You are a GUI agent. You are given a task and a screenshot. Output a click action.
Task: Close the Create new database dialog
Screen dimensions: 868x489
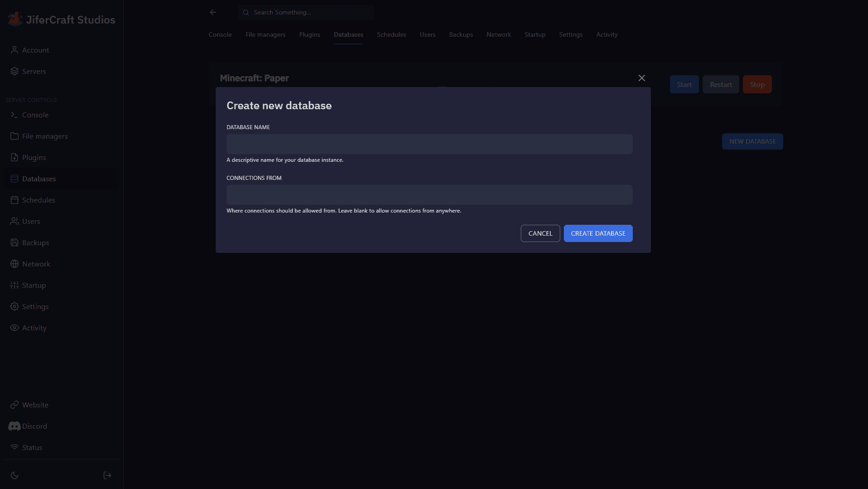pos(641,78)
